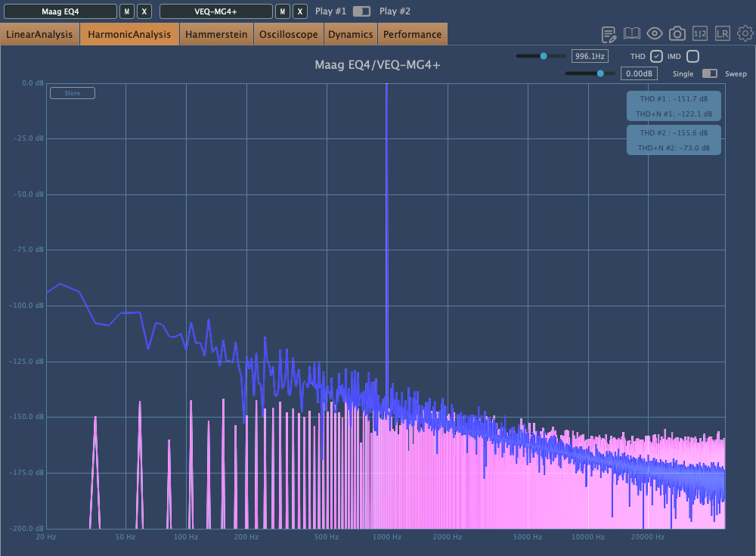Screen dimensions: 756x556
Task: Mute the Maag EQ4 plugin
Action: tap(127, 11)
